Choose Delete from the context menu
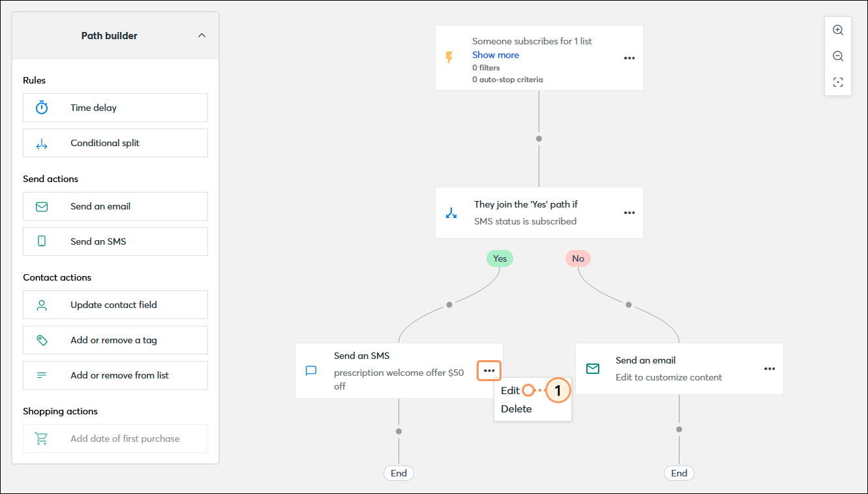The width and height of the screenshot is (868, 494). click(516, 409)
